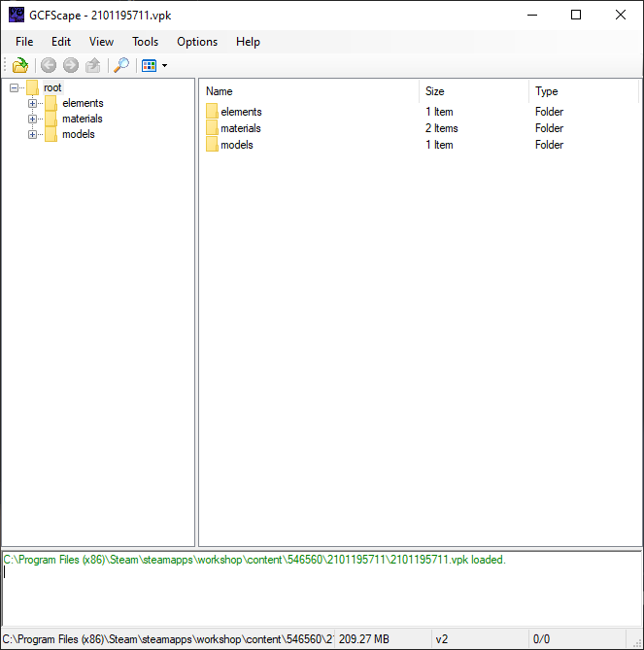Click Folder type in models row
Image resolution: width=644 pixels, height=650 pixels.
click(x=549, y=145)
